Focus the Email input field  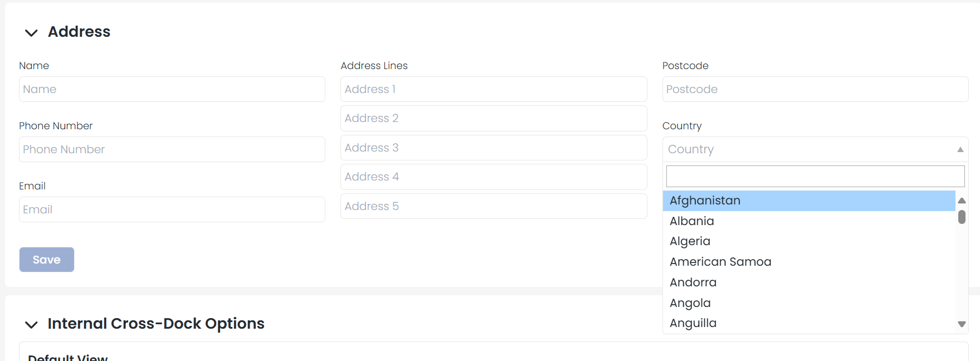172,209
